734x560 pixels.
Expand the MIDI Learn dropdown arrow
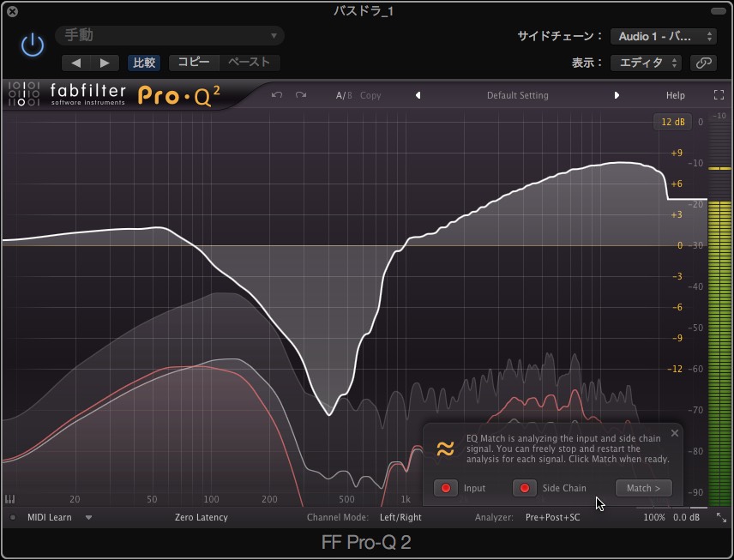coord(88,517)
